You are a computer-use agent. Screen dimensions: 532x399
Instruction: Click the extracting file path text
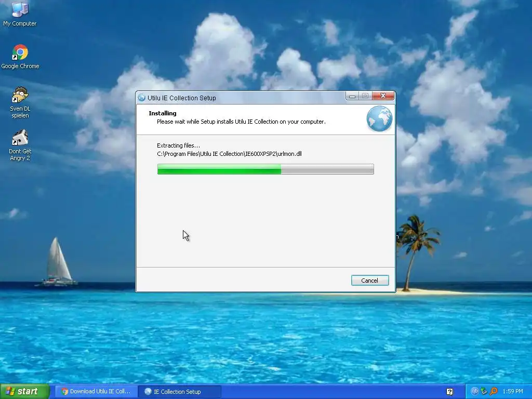(x=229, y=154)
